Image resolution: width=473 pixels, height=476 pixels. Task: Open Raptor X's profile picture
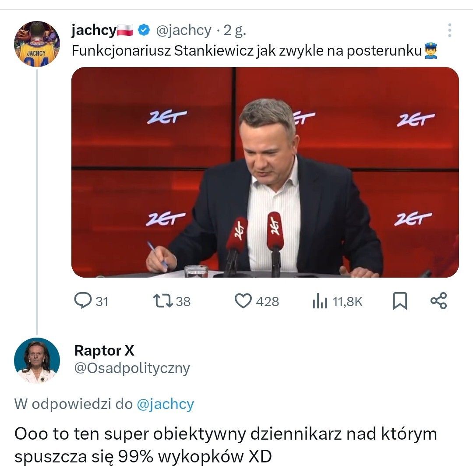(37, 360)
